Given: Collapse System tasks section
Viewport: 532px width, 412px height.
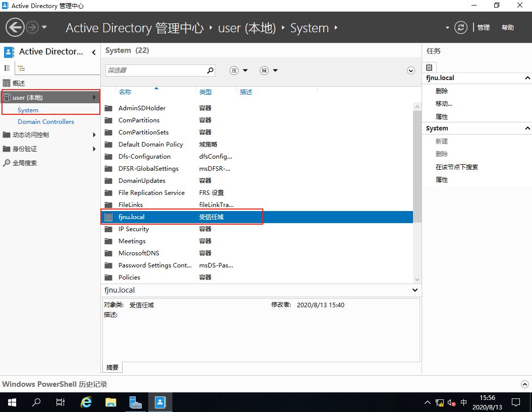Looking at the screenshot, I should point(527,128).
